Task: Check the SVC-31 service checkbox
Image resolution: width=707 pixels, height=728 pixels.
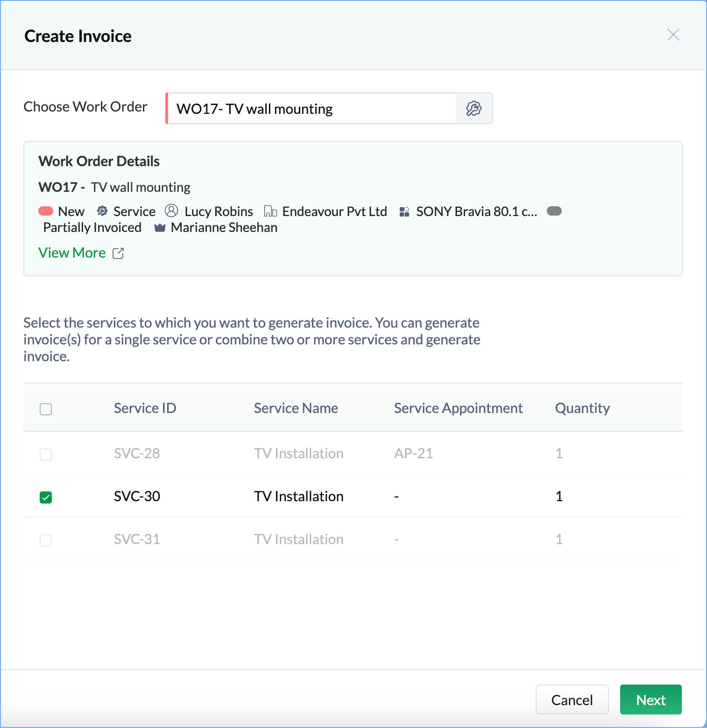Action: (46, 540)
